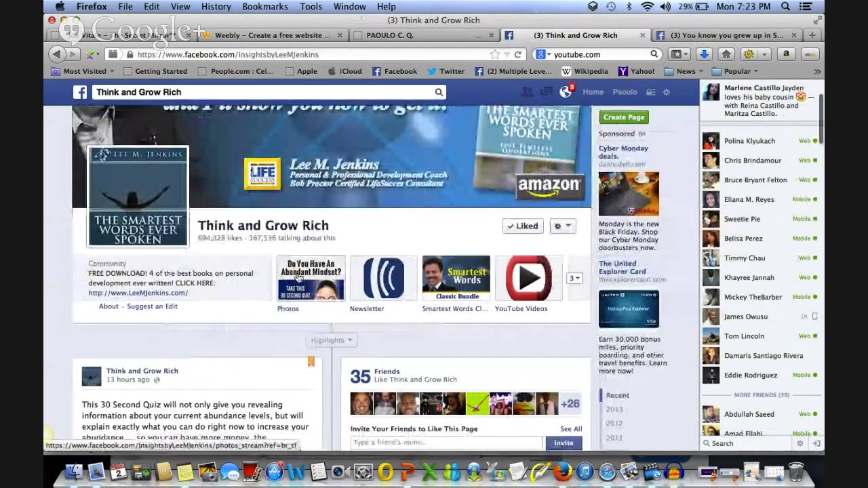Viewport: 868px width, 488px height.
Task: Click the Create Page button
Action: point(624,117)
